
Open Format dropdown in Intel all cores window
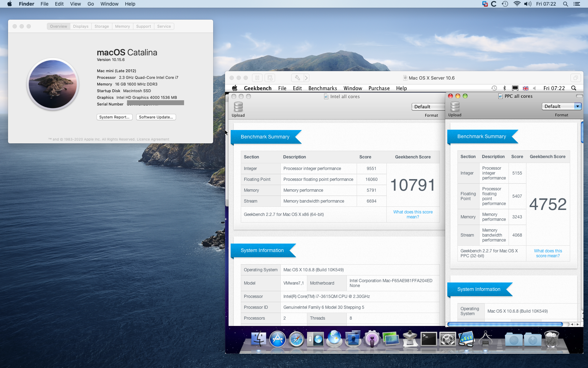[x=428, y=107]
